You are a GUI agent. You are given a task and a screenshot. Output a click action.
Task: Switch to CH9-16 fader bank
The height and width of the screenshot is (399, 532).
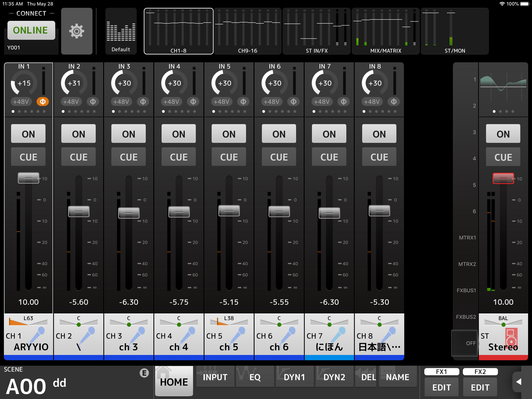pos(248,31)
